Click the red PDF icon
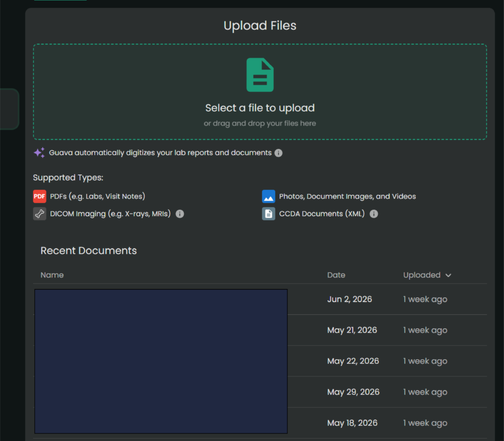The height and width of the screenshot is (441, 504). 39,197
